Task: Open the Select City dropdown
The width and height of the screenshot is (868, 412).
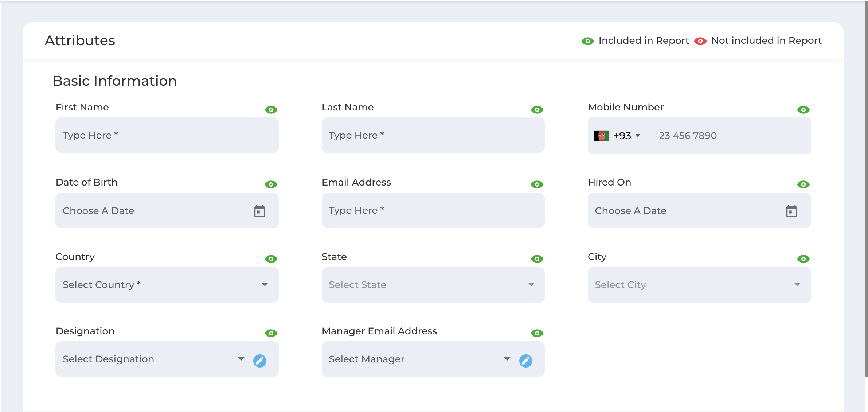Action: click(699, 284)
